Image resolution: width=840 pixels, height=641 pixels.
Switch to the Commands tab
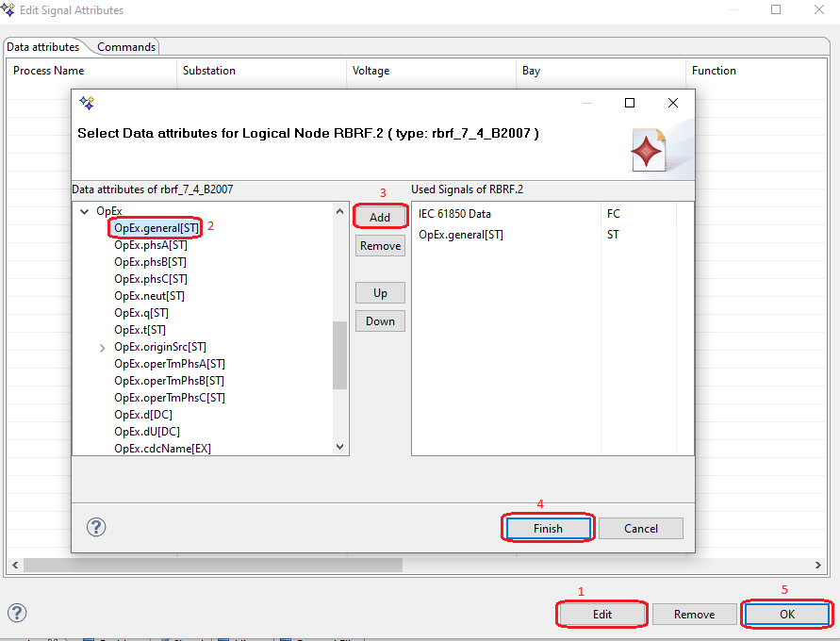(126, 47)
